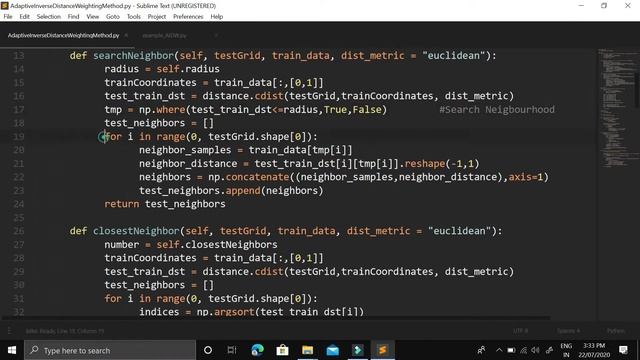The image size is (640, 360).
Task: Open the Goto menu
Action: [x=113, y=17]
